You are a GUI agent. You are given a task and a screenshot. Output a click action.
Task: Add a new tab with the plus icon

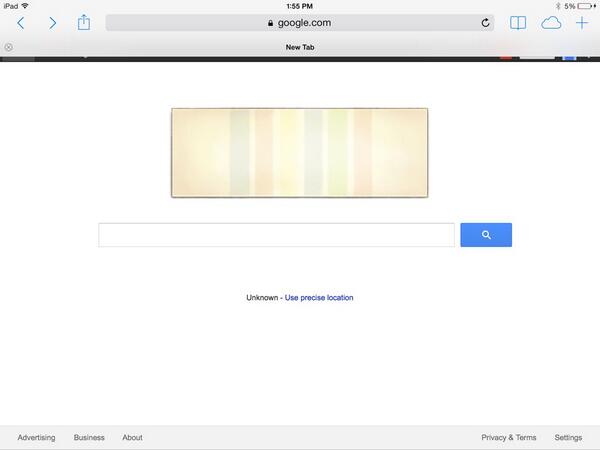[582, 23]
